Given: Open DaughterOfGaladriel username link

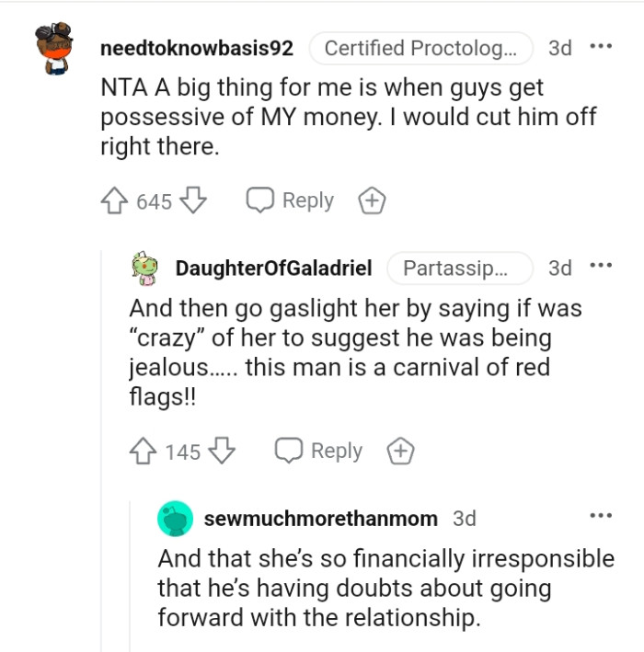Looking at the screenshot, I should [x=273, y=269].
